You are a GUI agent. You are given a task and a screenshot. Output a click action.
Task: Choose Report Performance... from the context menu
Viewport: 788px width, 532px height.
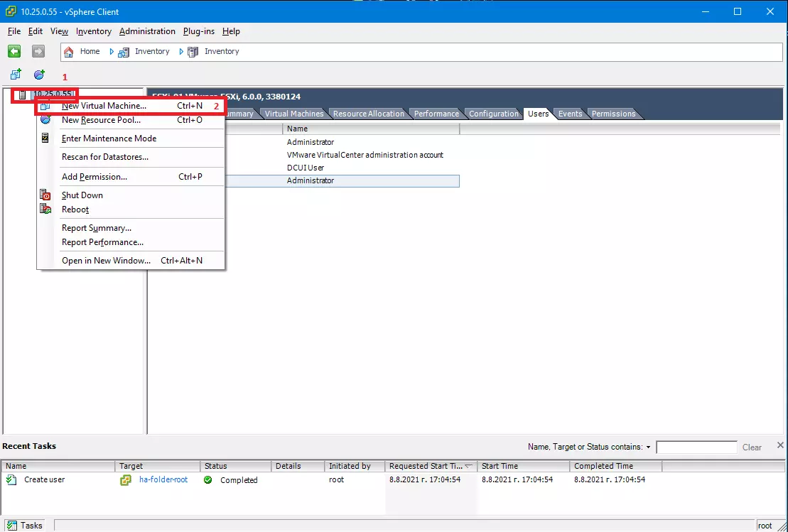pos(131,242)
